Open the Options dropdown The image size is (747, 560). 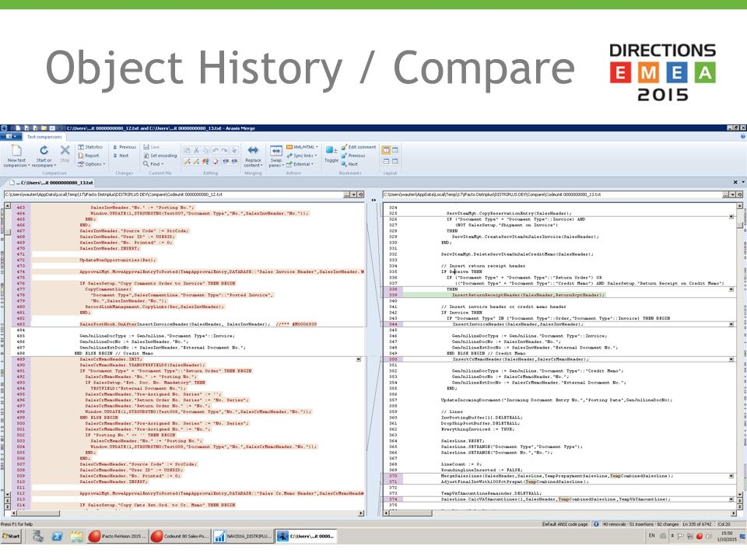(92, 164)
